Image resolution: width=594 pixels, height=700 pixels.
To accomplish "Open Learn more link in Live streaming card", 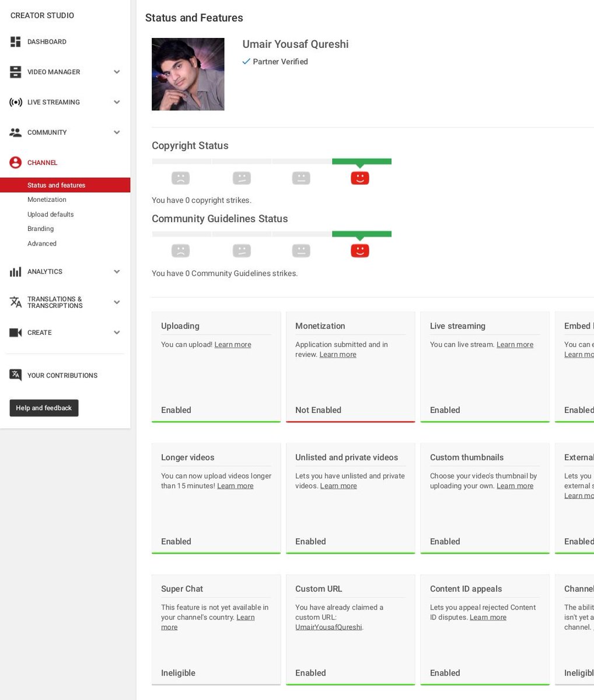I will pos(515,345).
